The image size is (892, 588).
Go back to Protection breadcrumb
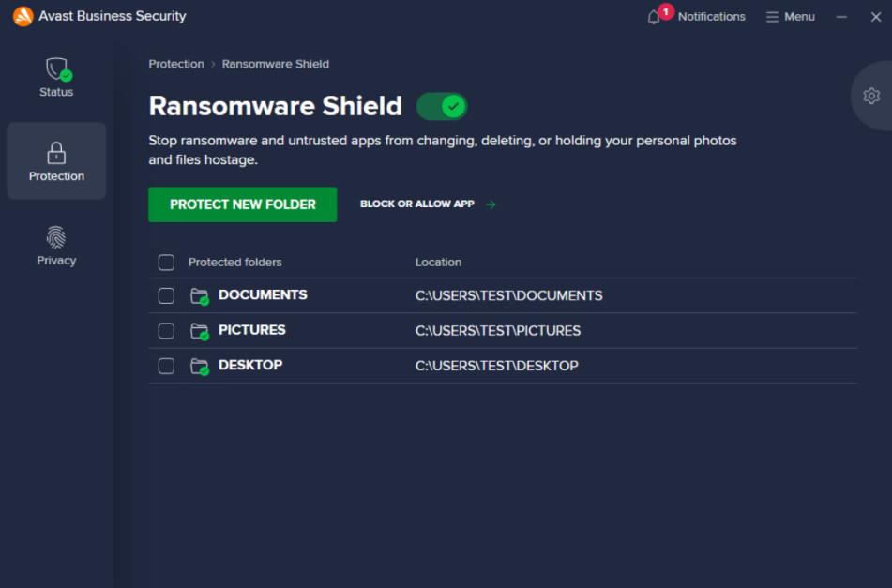point(175,64)
